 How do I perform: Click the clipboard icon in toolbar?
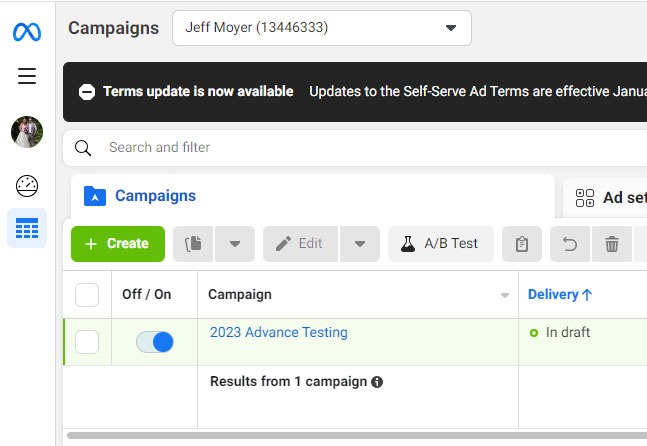coord(522,244)
